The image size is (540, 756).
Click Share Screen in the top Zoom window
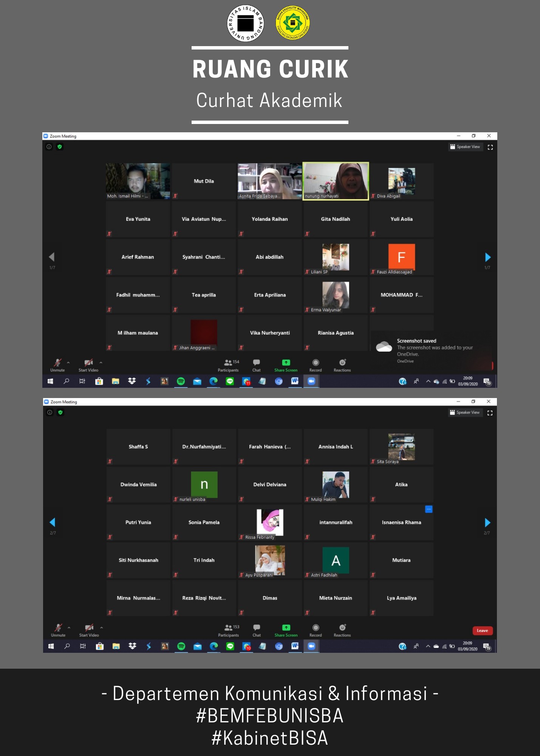(286, 365)
